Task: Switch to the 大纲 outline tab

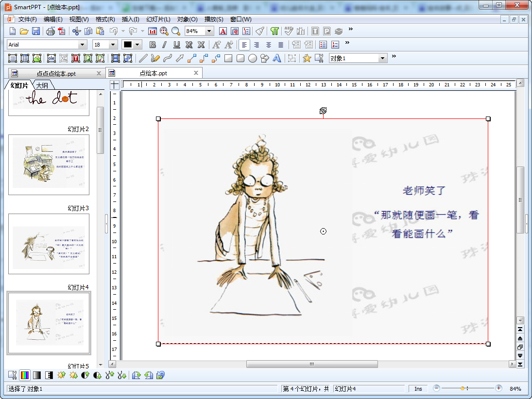Action: [42, 85]
